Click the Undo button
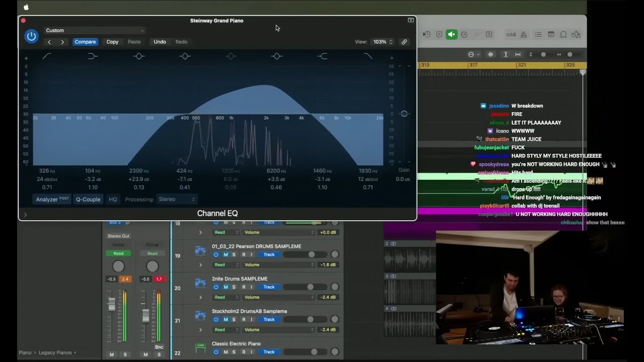This screenshot has height=362, width=644. 159,42
